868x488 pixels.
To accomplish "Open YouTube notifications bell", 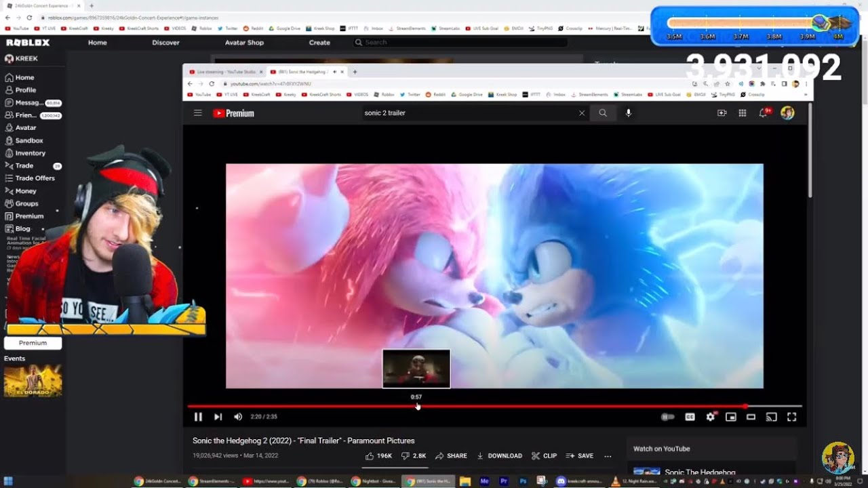I will pos(764,113).
